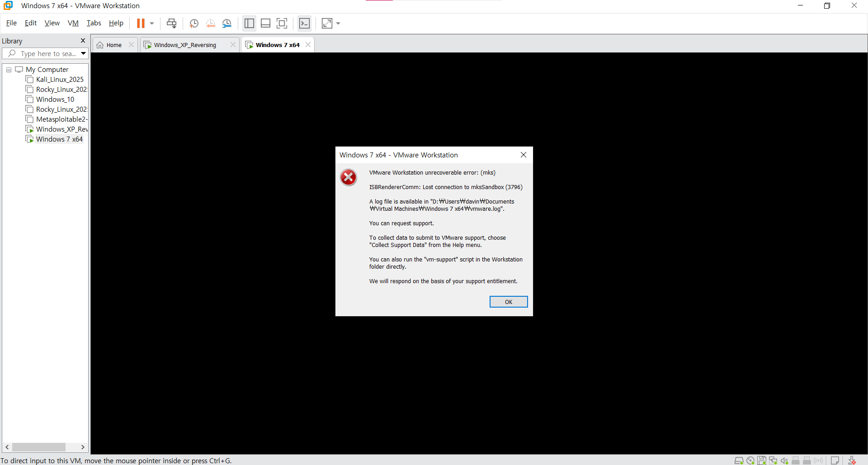Open the View menu

[52, 23]
